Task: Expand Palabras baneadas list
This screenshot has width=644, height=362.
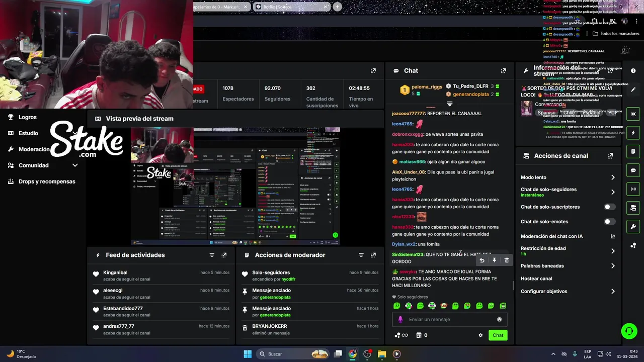Action: [x=613, y=266]
